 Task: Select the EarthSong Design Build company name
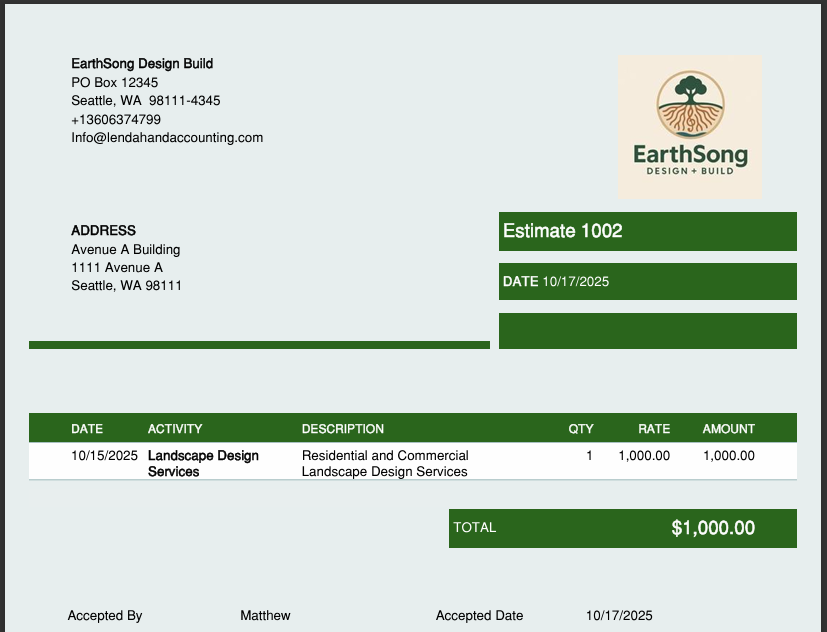[x=142, y=64]
